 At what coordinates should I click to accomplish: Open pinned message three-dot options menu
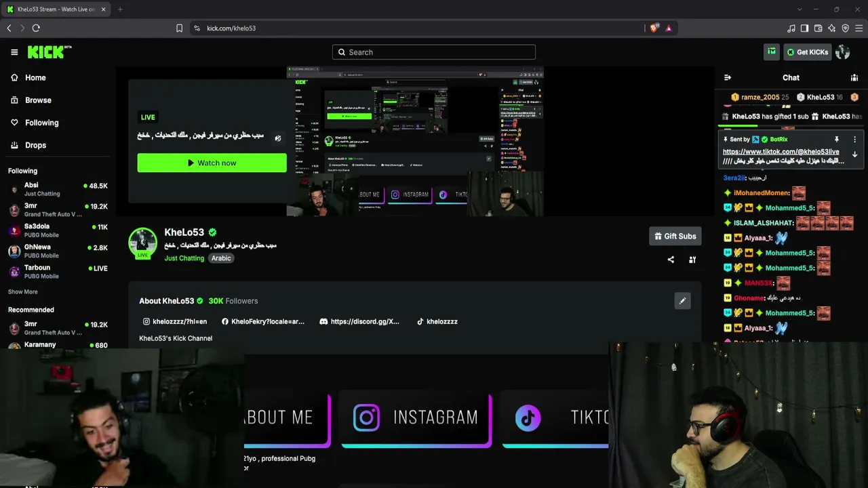854,140
